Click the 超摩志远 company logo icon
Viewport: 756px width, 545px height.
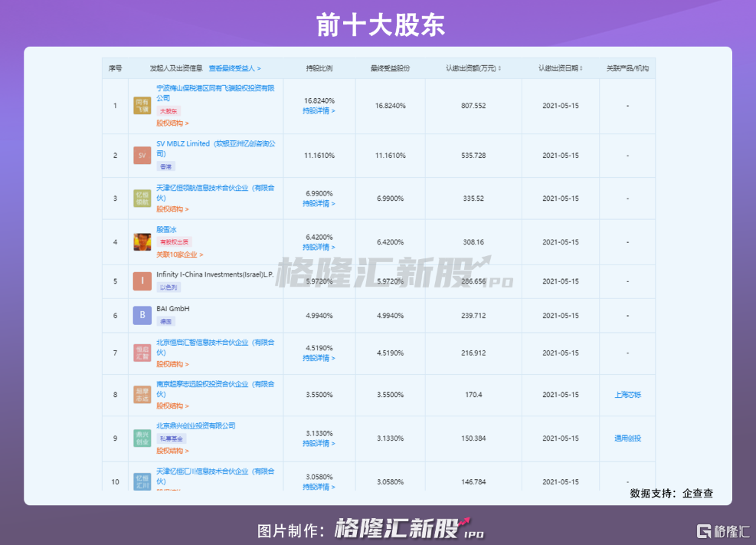coord(142,395)
